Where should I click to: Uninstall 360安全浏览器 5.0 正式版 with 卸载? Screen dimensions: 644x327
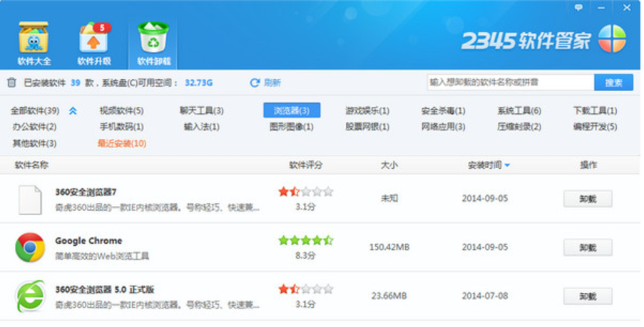tap(588, 296)
